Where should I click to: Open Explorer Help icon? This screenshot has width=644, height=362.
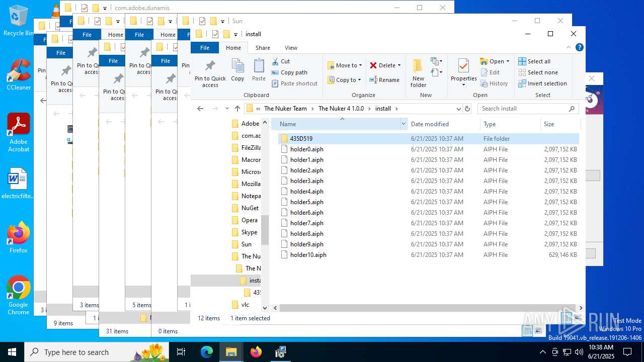(579, 47)
